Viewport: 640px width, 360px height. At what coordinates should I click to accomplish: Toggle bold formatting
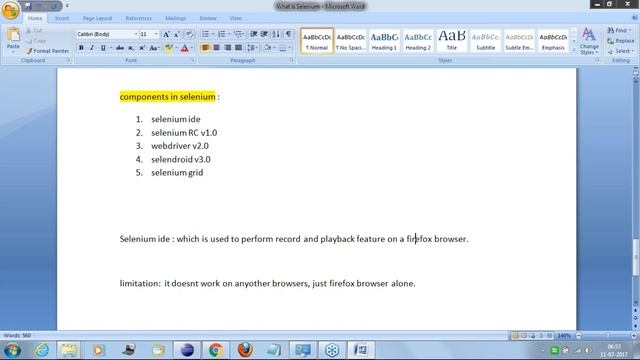pos(81,48)
